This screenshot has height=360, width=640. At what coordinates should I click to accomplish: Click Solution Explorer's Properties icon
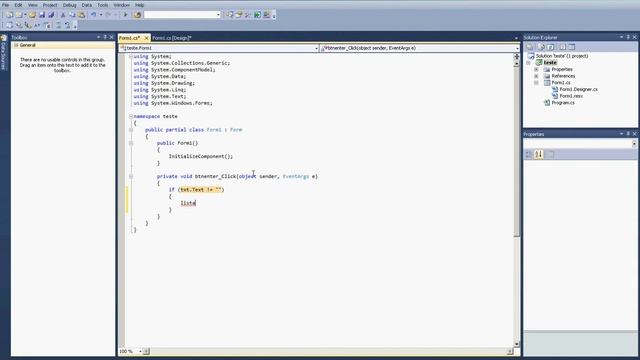[530, 47]
